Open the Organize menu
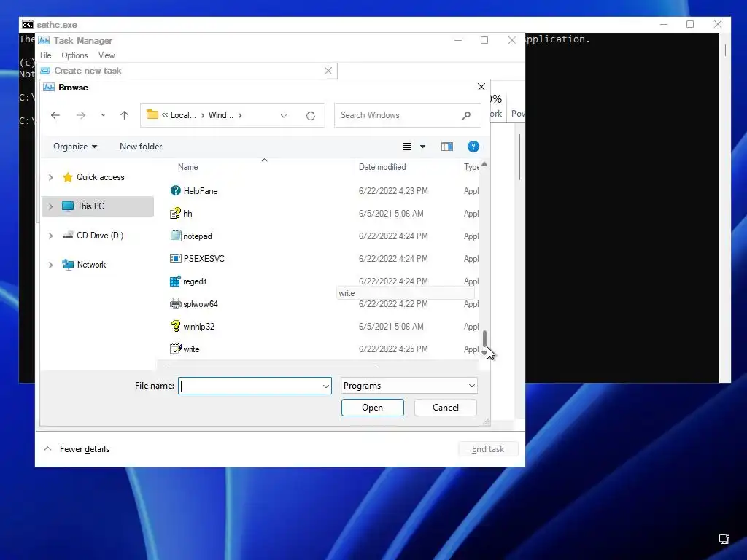Image resolution: width=747 pixels, height=560 pixels. tap(75, 147)
